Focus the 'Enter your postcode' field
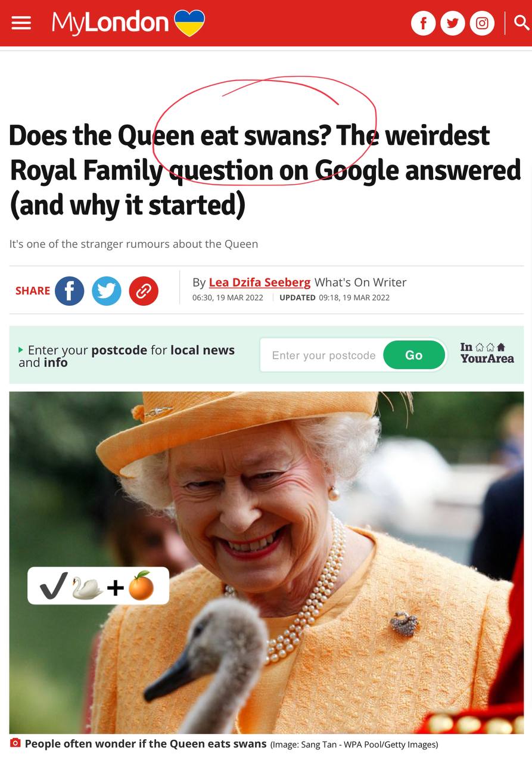The width and height of the screenshot is (532, 763). coord(323,355)
